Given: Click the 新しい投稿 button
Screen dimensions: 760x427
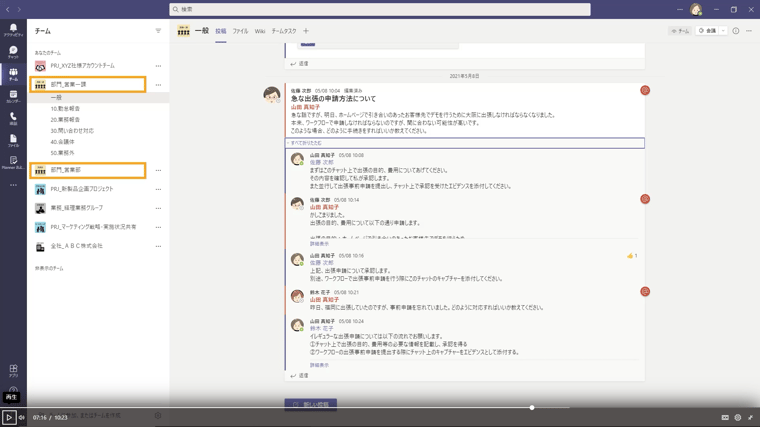Looking at the screenshot, I should (311, 404).
